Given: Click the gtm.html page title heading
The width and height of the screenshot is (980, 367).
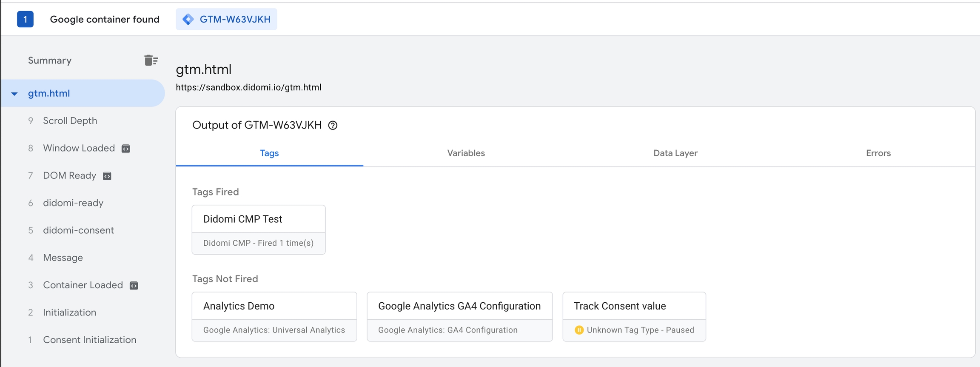Looking at the screenshot, I should click(x=204, y=69).
